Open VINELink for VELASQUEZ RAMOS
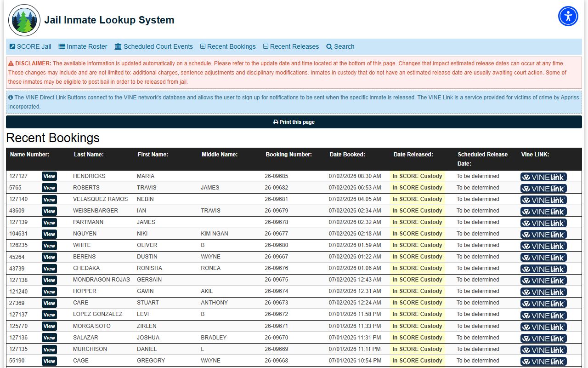 point(543,200)
